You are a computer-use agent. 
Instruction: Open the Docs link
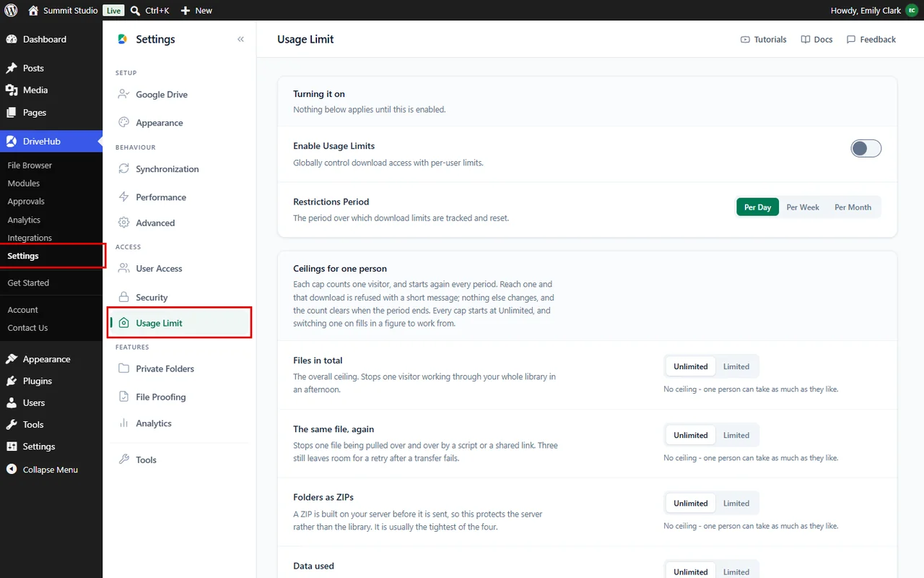(x=816, y=40)
